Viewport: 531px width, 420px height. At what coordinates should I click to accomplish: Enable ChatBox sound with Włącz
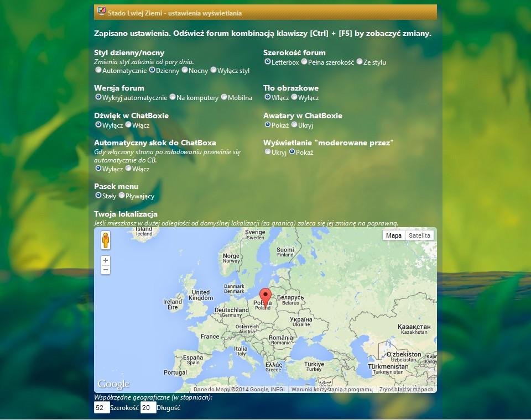point(129,124)
